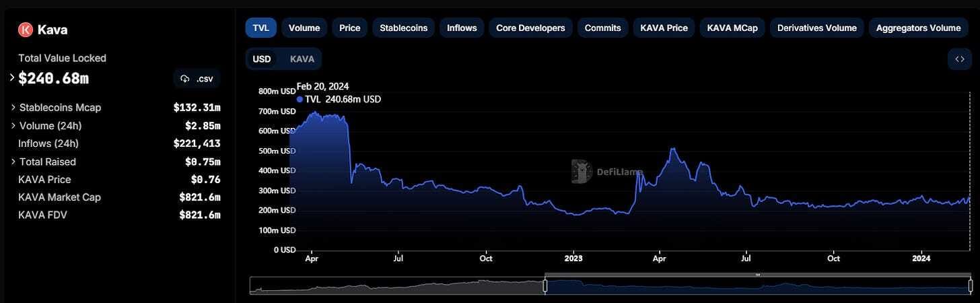The image size is (980, 303).
Task: Click the 2023 x-axis label
Action: 573,258
